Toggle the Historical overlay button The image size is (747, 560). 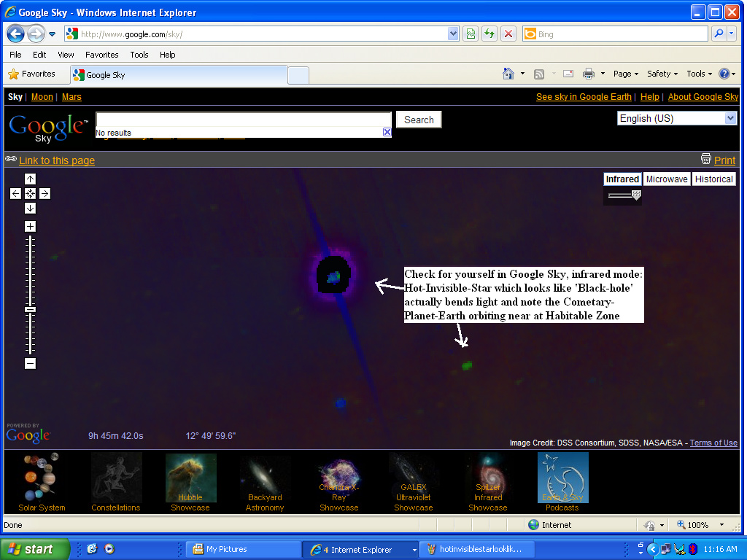[x=713, y=179]
